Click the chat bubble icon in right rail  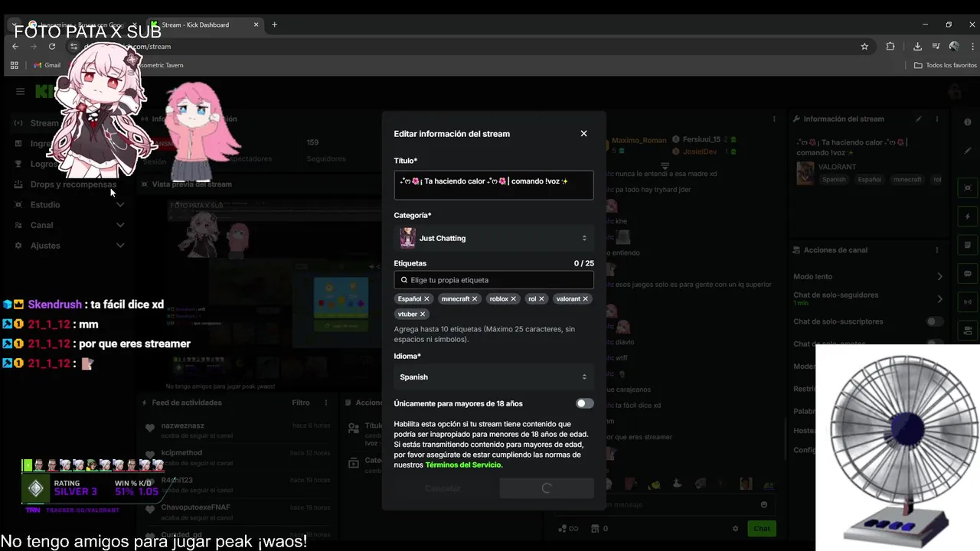pyautogui.click(x=968, y=273)
